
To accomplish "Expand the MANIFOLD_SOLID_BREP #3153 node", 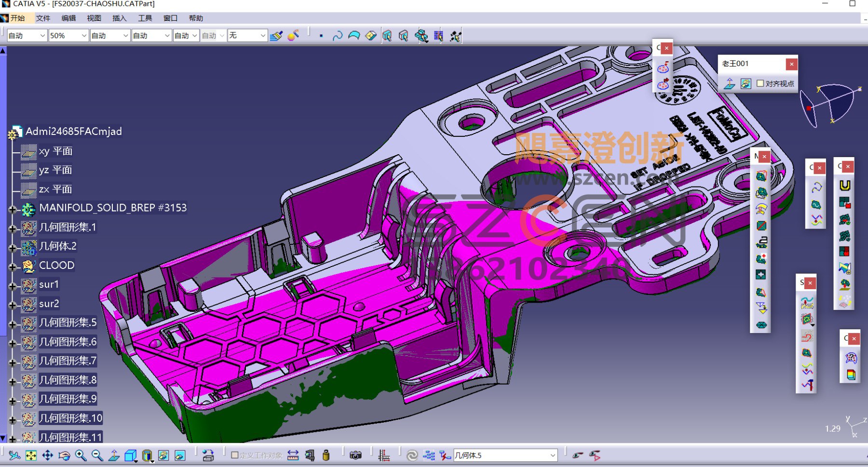I will click(x=12, y=209).
